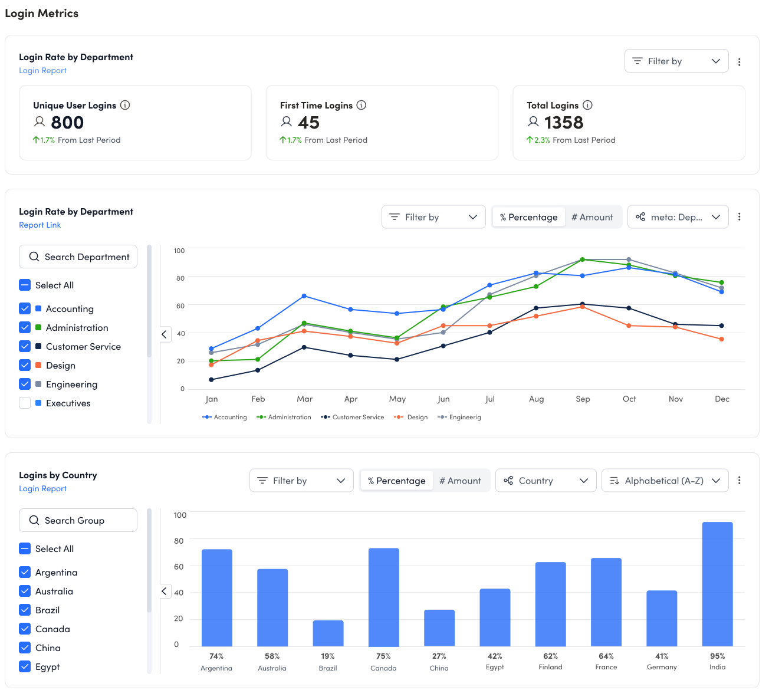Open the Country grouping dropdown
This screenshot has width=769, height=700.
tap(545, 481)
